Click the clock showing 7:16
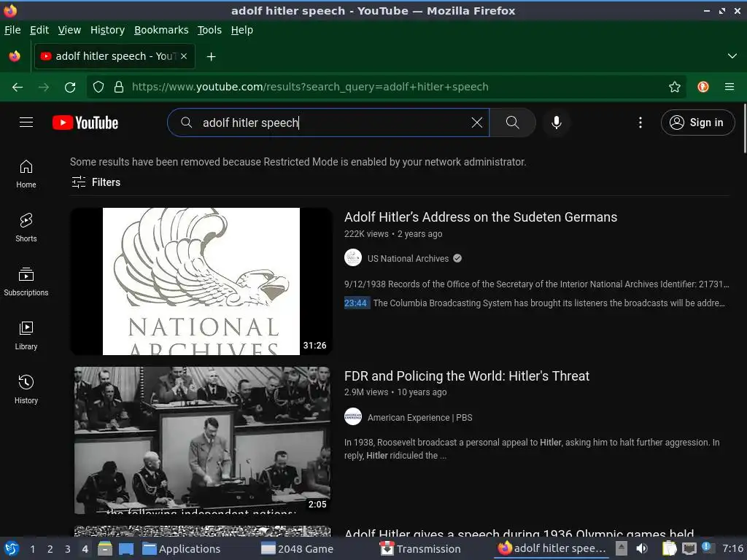 732,548
